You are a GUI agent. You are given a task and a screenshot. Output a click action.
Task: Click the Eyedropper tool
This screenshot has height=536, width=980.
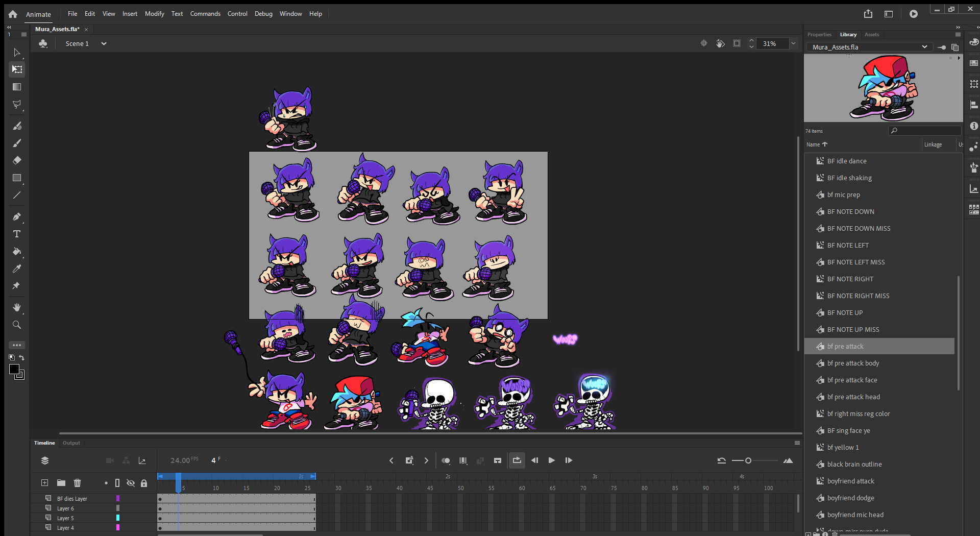tap(17, 269)
